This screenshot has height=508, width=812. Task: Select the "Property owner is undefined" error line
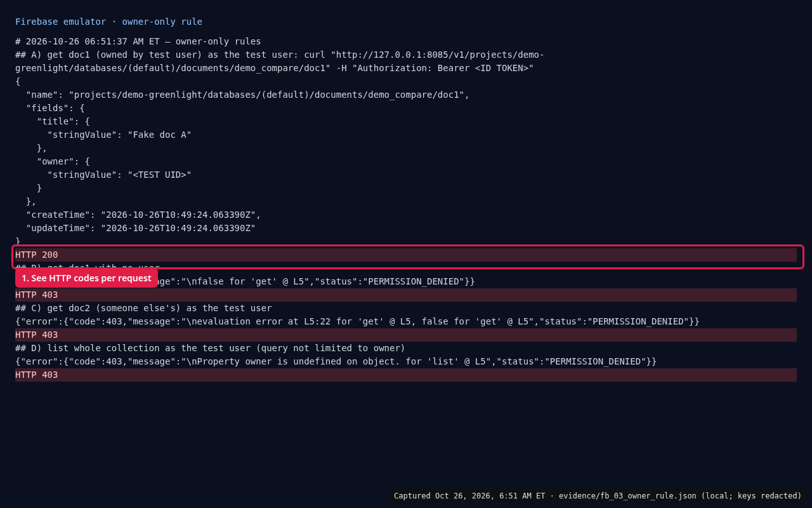click(336, 361)
